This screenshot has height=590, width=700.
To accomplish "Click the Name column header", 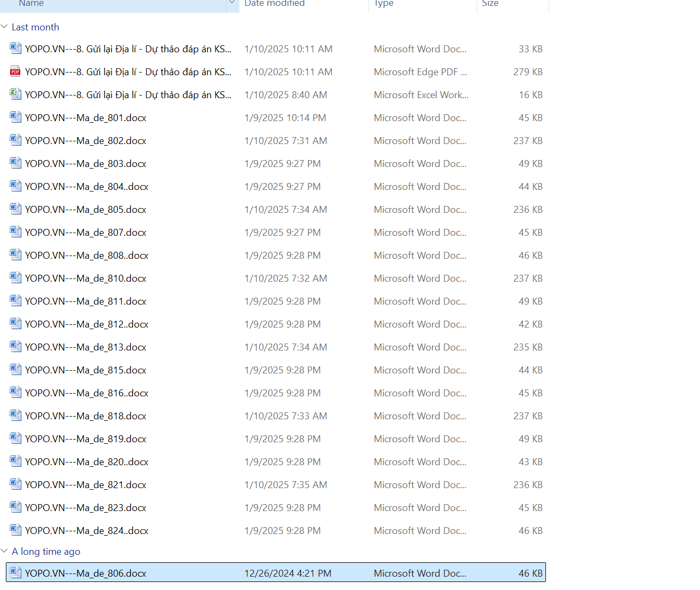I will pos(31,4).
